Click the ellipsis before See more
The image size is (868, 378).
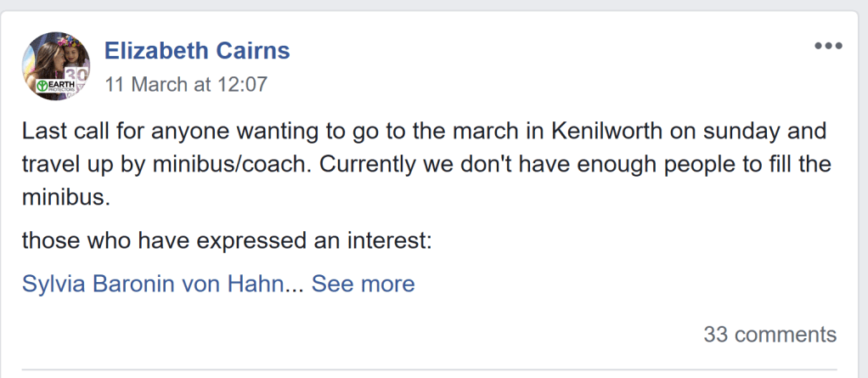click(x=296, y=284)
